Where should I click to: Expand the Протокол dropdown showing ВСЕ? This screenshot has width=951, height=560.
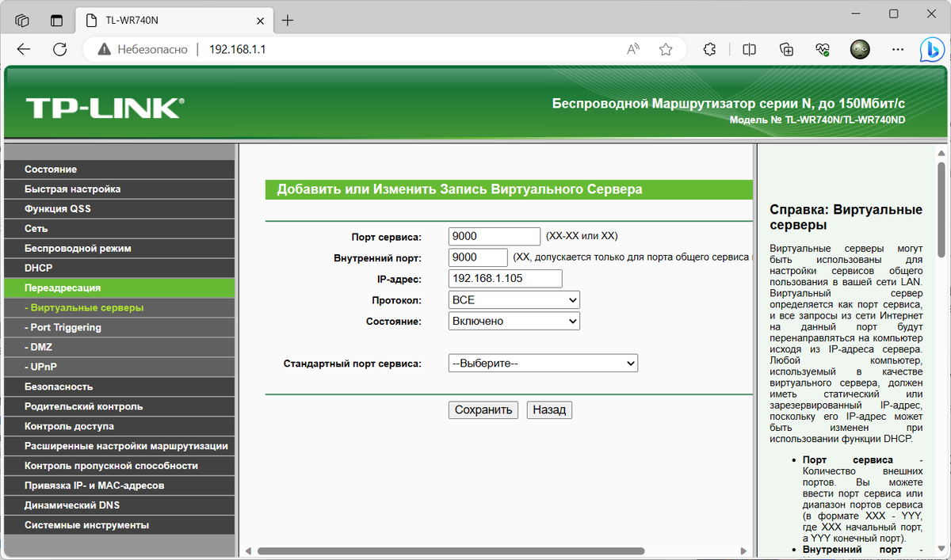pos(514,300)
